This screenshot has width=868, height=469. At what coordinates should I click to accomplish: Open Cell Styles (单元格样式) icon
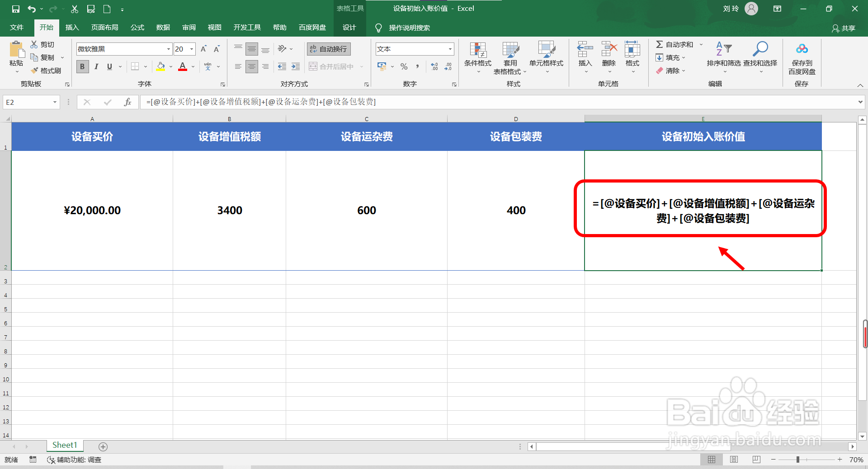click(x=547, y=50)
